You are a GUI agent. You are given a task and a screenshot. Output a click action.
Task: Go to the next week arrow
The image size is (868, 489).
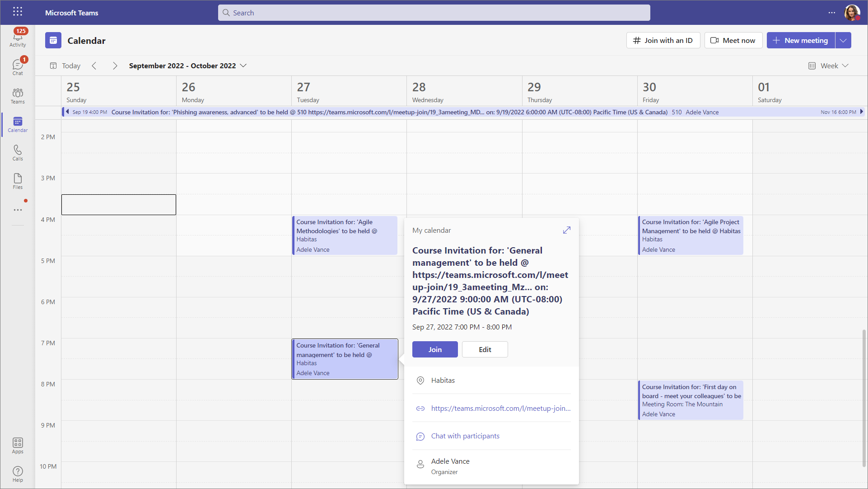115,66
